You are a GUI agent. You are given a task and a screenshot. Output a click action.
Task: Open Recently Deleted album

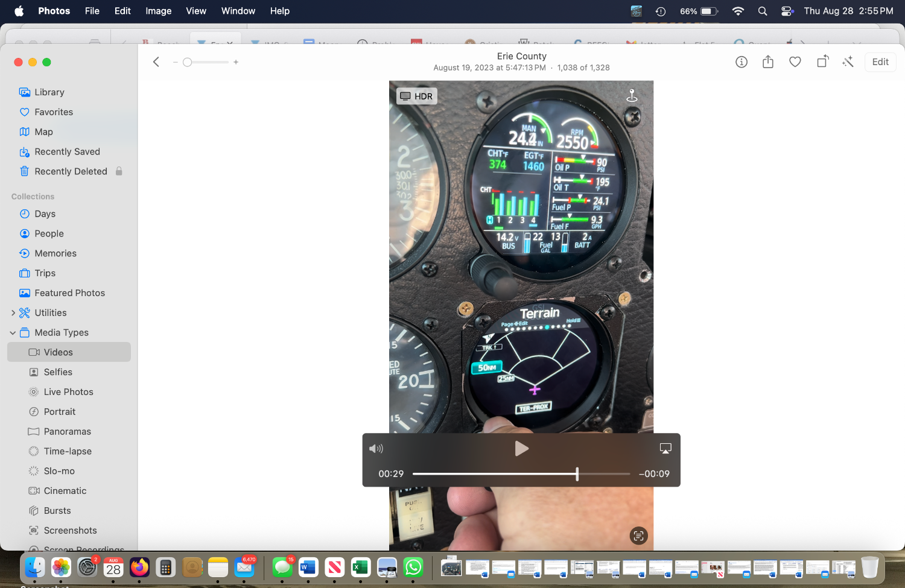[69, 172]
